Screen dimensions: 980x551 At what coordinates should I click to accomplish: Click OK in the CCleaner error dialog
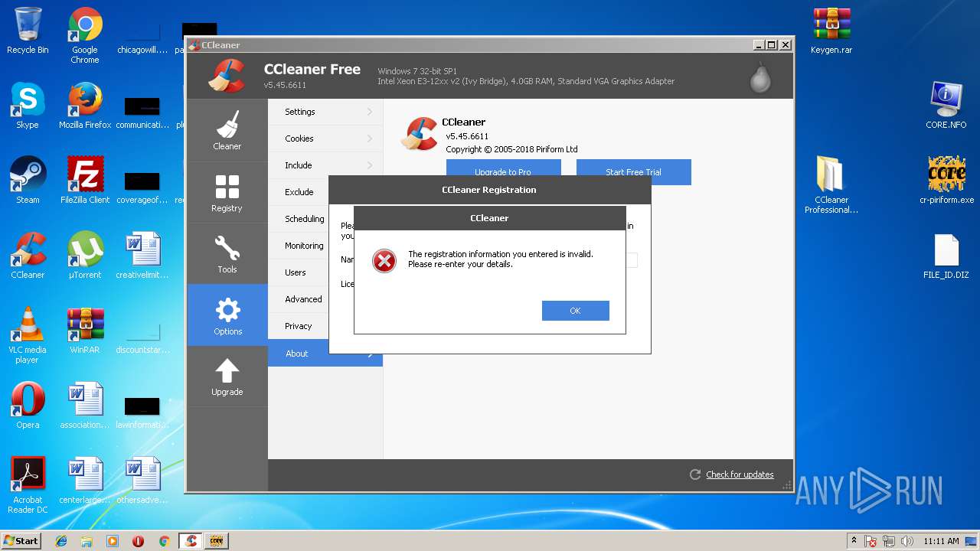point(576,311)
